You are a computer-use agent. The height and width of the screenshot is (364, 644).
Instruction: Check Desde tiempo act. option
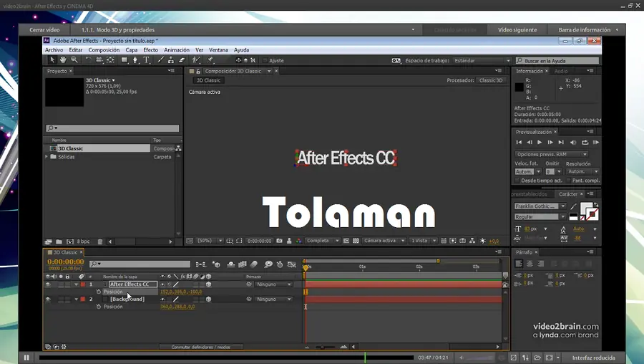tap(517, 181)
